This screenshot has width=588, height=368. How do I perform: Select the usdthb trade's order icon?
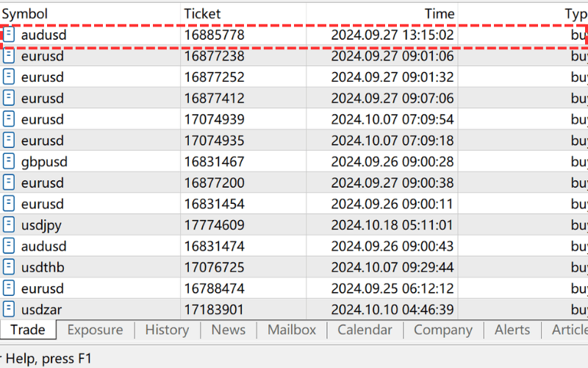click(x=10, y=267)
